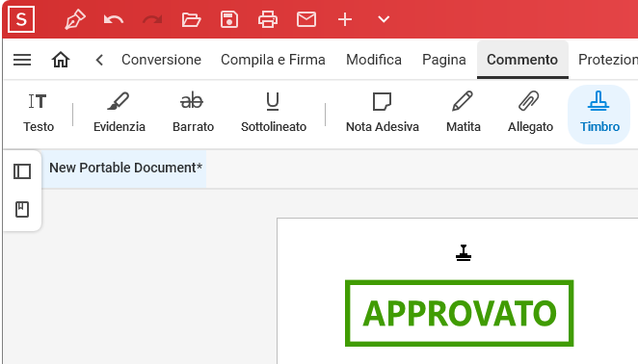Viewport: 638px width, 364px height.
Task: Select the Evidenzia highlight tool
Action: 120,113
